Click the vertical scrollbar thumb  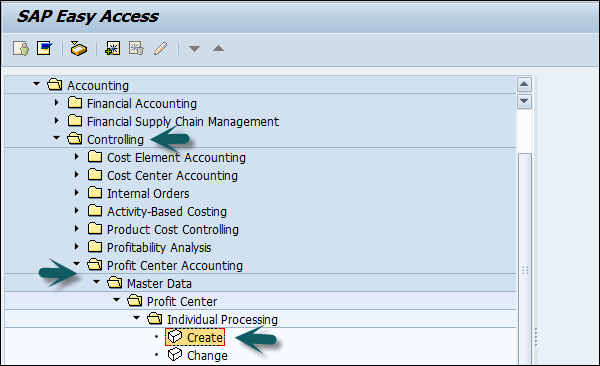click(525, 258)
